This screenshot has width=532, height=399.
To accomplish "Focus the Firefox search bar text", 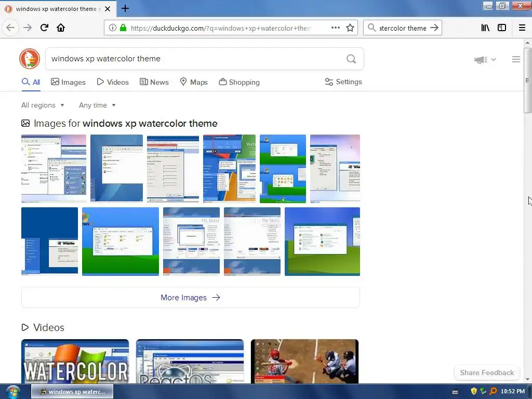I will [x=403, y=28].
